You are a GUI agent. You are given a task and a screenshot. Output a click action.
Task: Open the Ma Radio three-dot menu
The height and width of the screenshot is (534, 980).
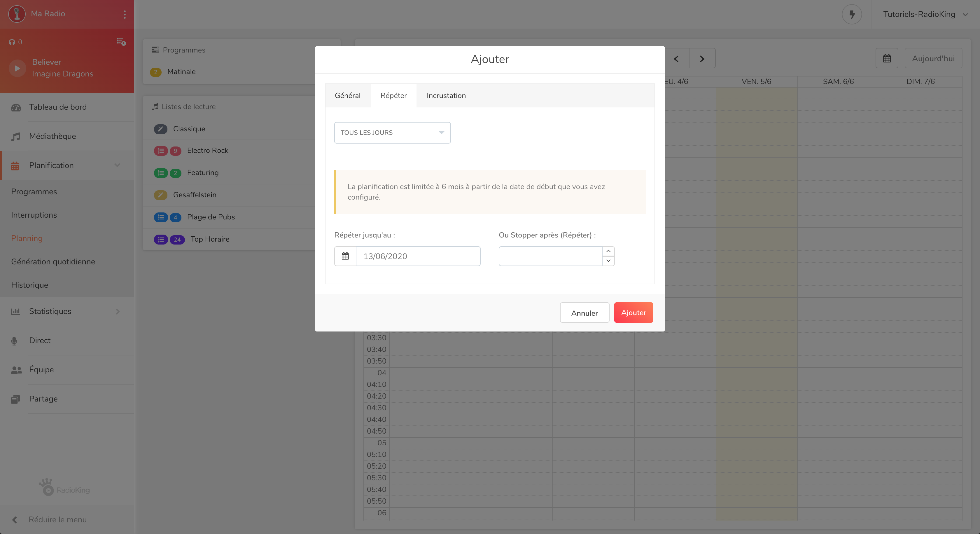pyautogui.click(x=125, y=14)
